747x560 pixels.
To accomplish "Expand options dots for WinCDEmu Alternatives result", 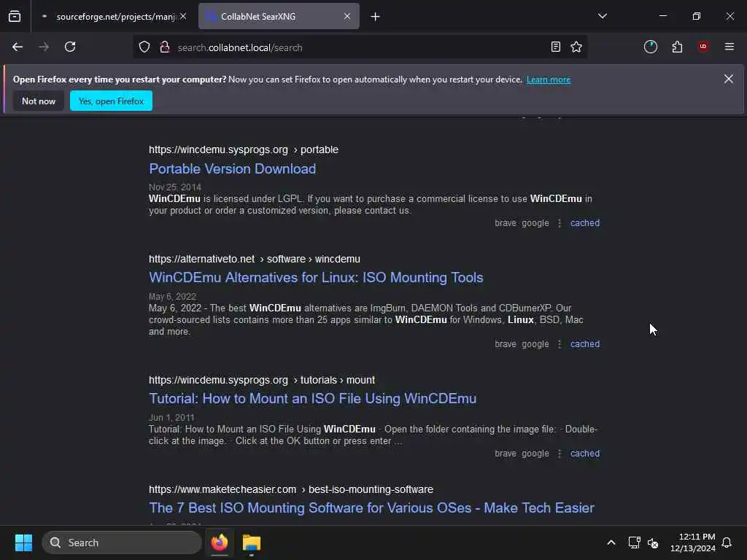I will tap(560, 344).
